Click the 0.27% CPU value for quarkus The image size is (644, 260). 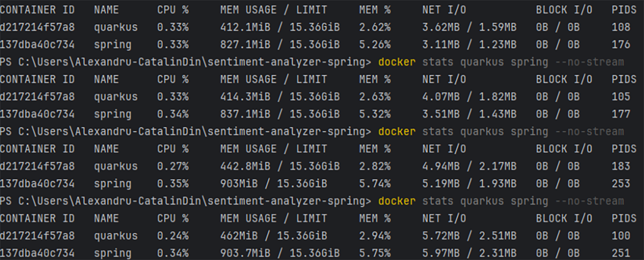click(x=173, y=166)
